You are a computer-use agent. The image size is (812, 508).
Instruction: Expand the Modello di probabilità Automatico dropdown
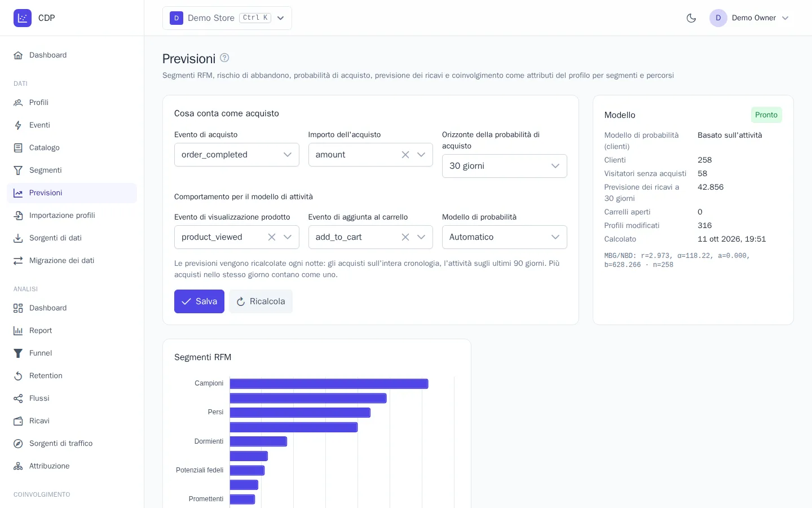tap(505, 237)
